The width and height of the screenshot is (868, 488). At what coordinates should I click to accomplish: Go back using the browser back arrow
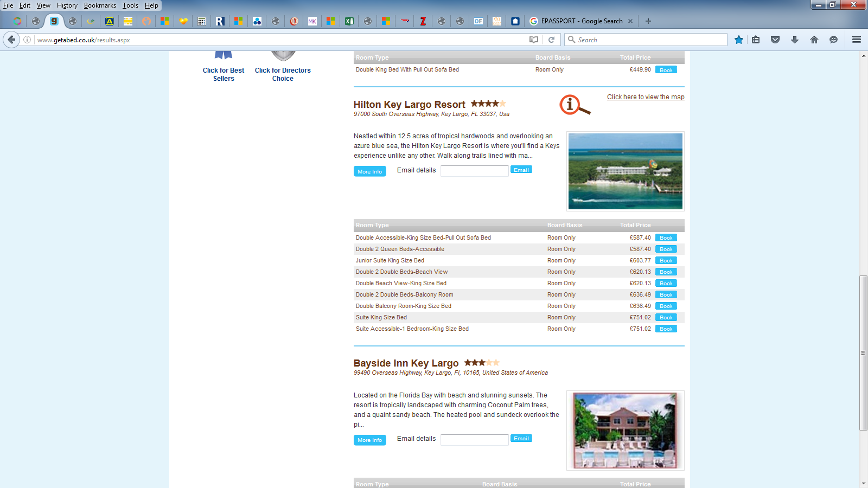point(11,40)
